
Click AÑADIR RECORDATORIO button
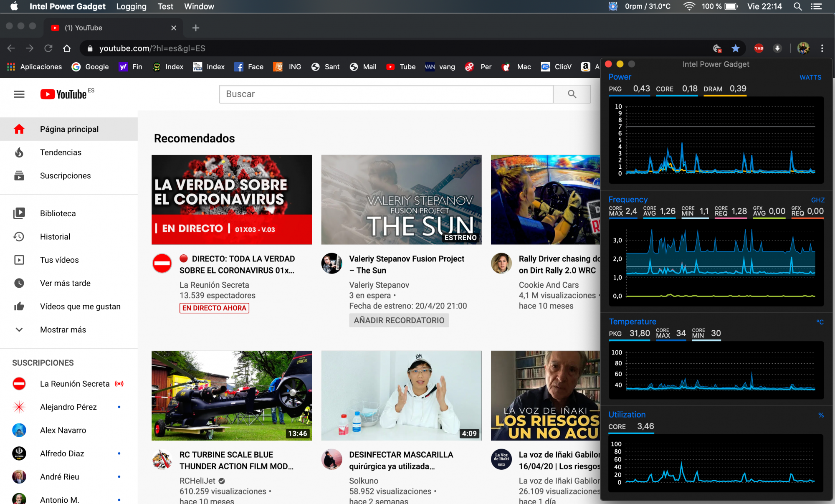coord(399,320)
